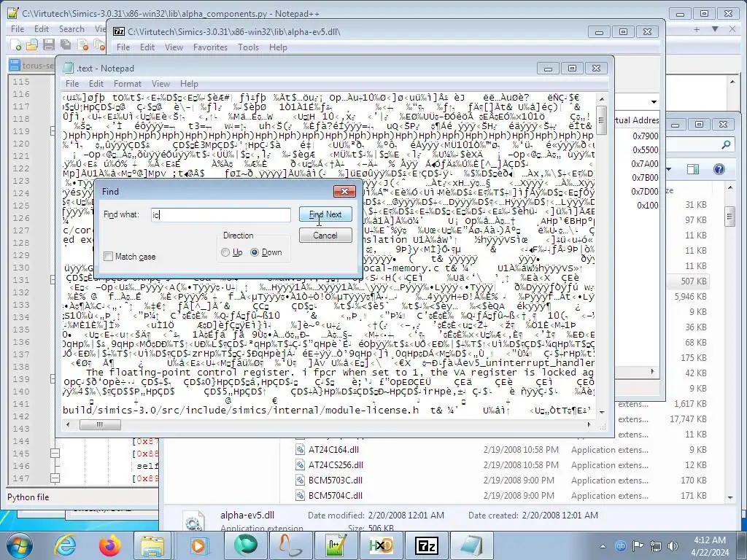Open Notepad++ File menu
Viewport: 747px width, 560px height.
[x=18, y=29]
